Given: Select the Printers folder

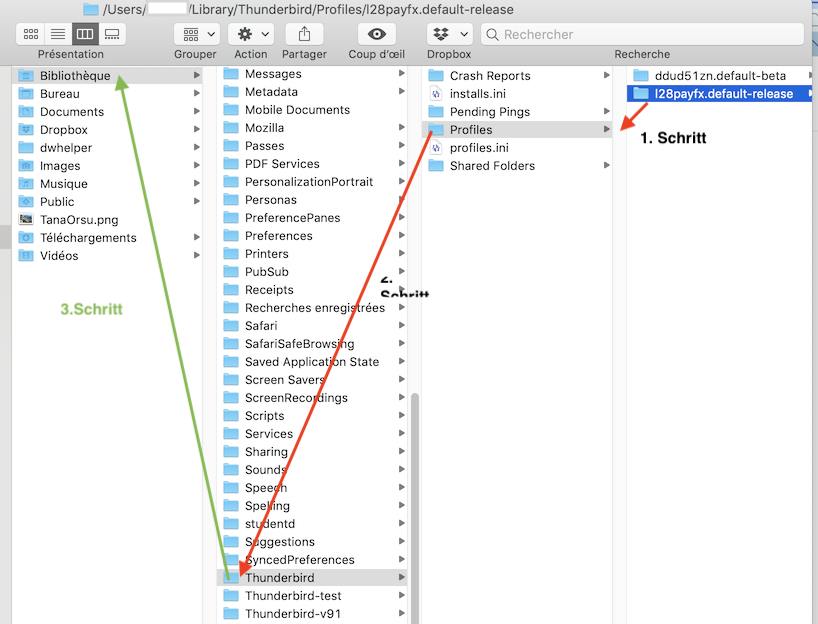Looking at the screenshot, I should pyautogui.click(x=312, y=254).
